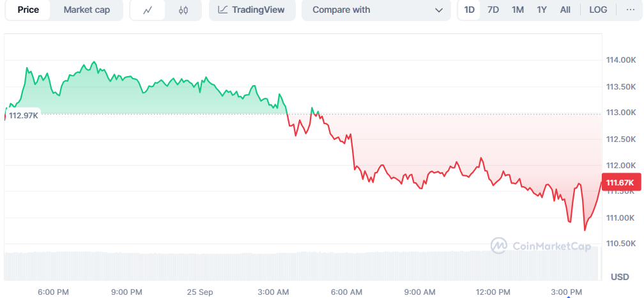Select the 1D time range
Screen dimensions: 644x298
pos(470,10)
